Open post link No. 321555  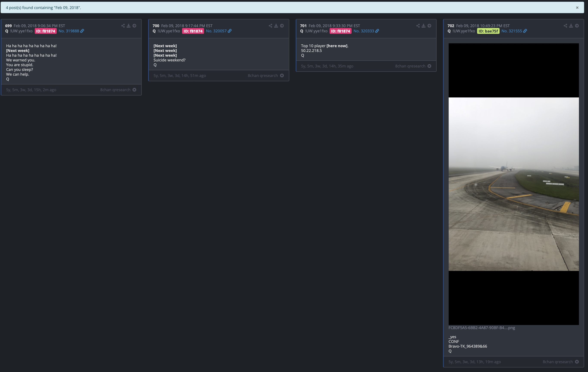click(x=512, y=31)
